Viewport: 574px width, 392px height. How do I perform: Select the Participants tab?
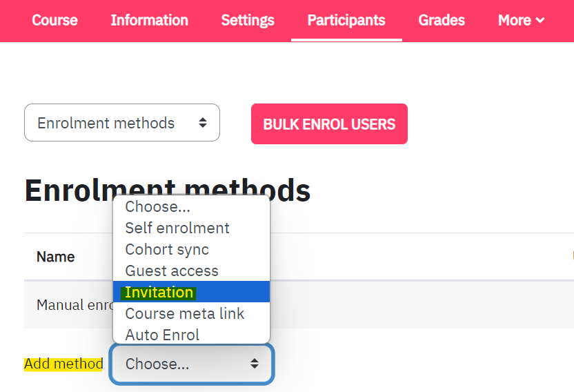(x=346, y=20)
